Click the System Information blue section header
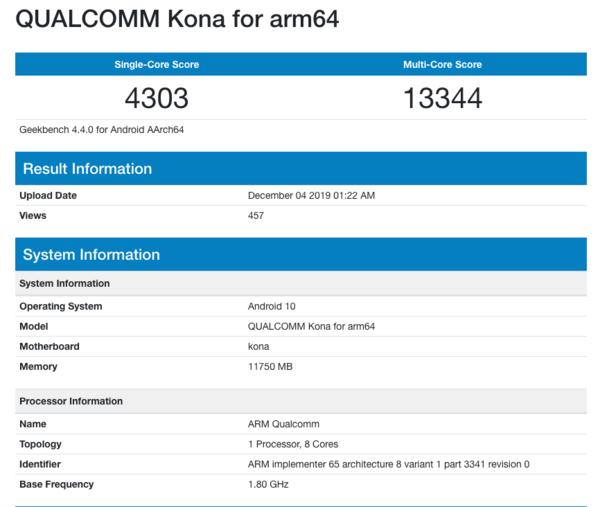The width and height of the screenshot is (600, 507). coord(91,255)
